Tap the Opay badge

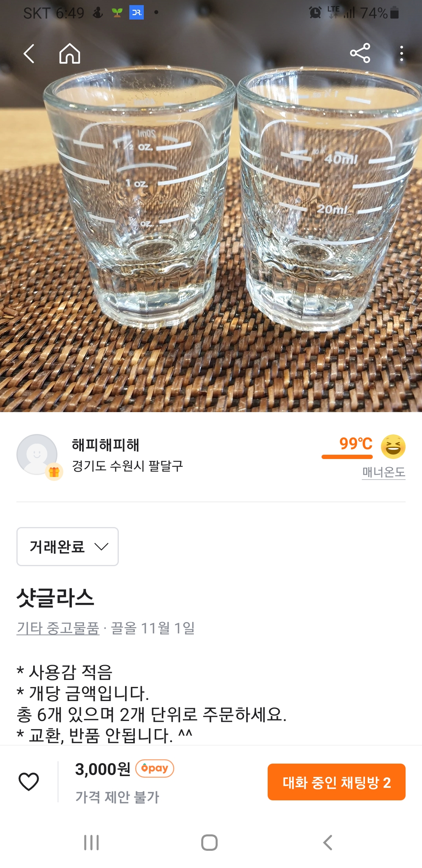click(x=155, y=768)
